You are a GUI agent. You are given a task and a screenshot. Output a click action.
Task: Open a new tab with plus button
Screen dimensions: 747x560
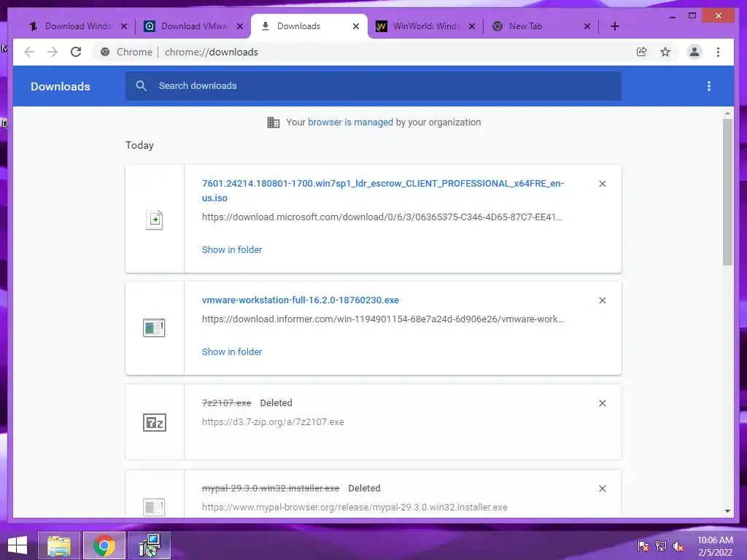tap(614, 26)
